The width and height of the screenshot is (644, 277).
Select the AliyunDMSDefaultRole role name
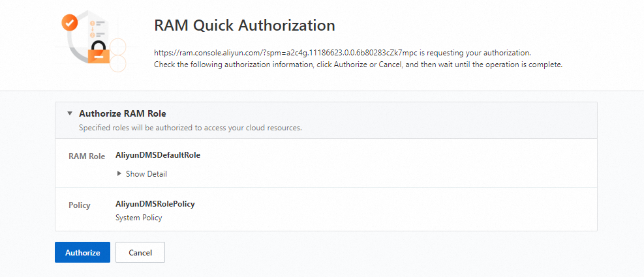[158, 155]
